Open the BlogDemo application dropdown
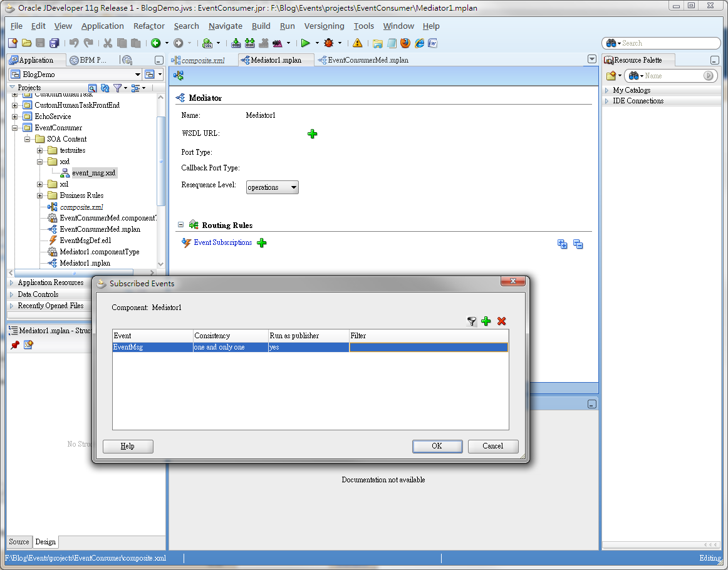The image size is (728, 570). (x=137, y=75)
